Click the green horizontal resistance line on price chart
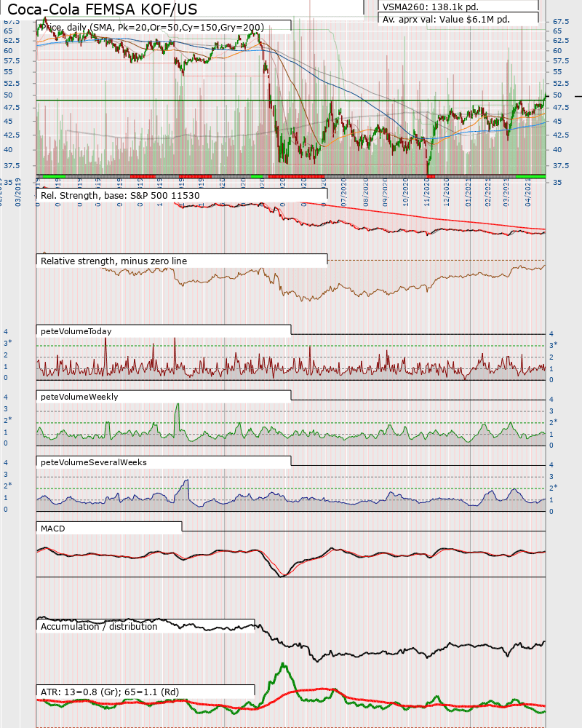The width and height of the screenshot is (582, 728). (x=290, y=100)
